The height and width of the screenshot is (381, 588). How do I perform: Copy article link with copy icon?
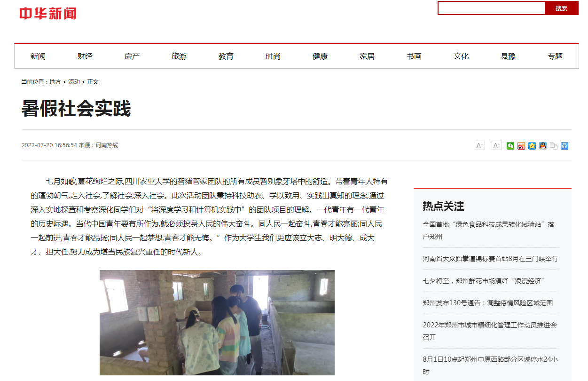click(x=554, y=146)
